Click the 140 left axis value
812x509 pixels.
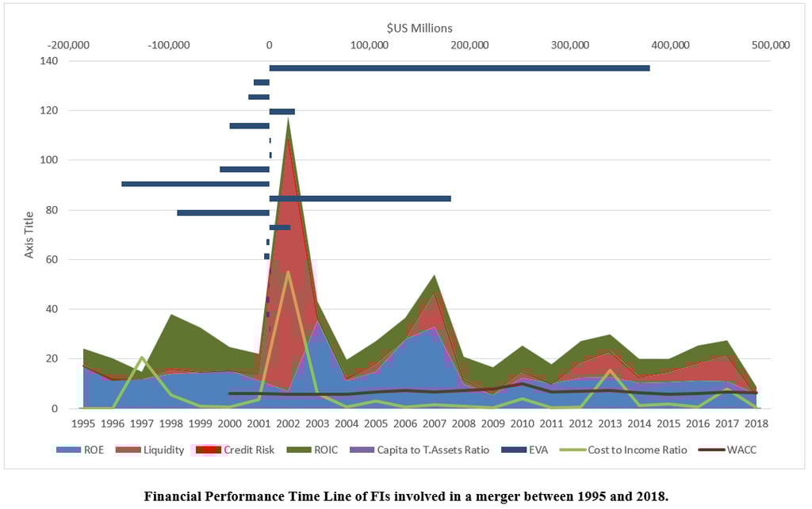click(x=48, y=60)
